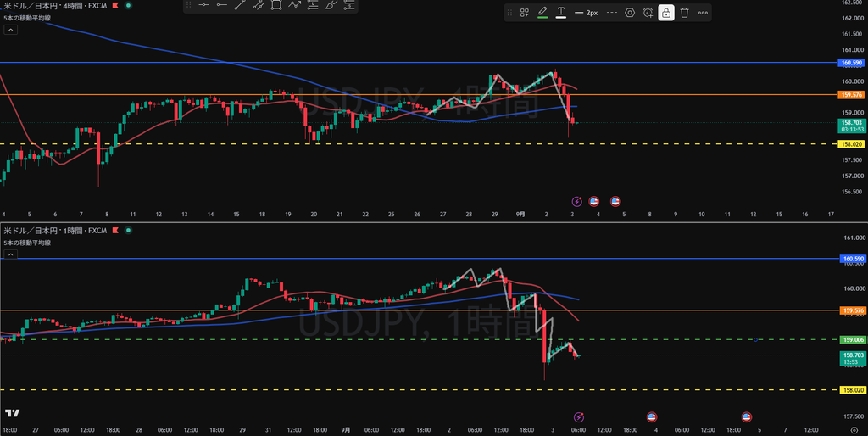Image resolution: width=868 pixels, height=436 pixels.
Task: Select the path arrow drawing tool
Action: coord(295,5)
